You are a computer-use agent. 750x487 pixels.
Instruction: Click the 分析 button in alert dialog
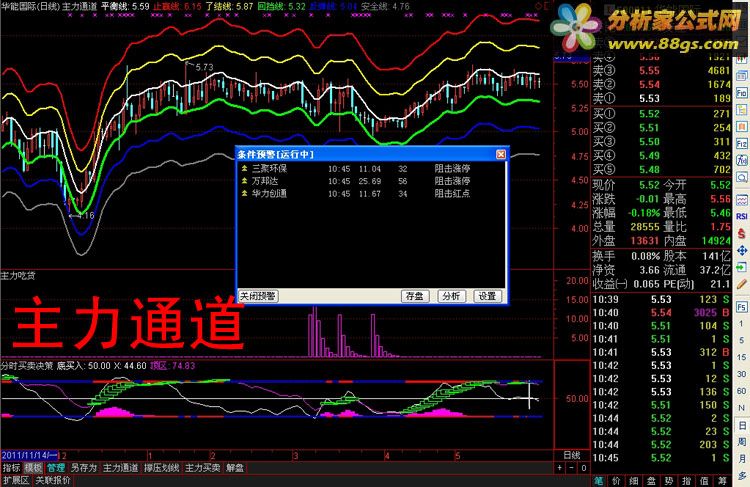pos(451,296)
